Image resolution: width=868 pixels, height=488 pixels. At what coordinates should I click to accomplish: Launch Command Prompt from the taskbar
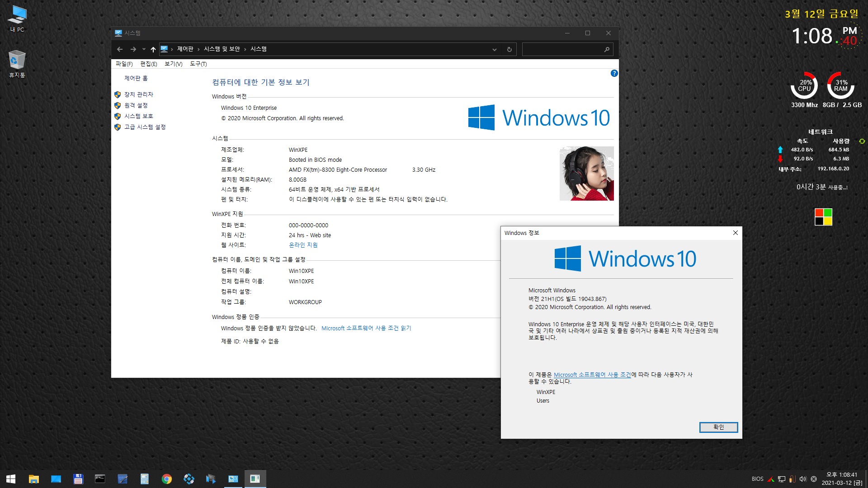(x=100, y=479)
